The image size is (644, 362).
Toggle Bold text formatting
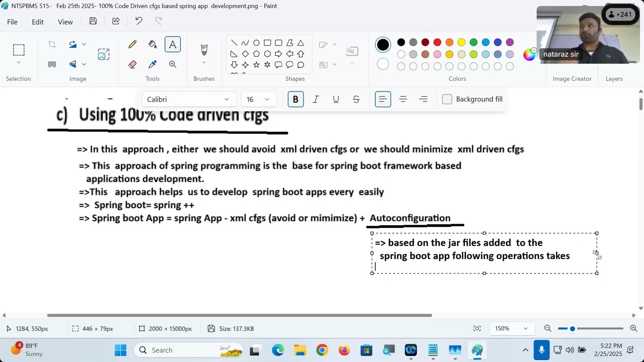(x=295, y=100)
